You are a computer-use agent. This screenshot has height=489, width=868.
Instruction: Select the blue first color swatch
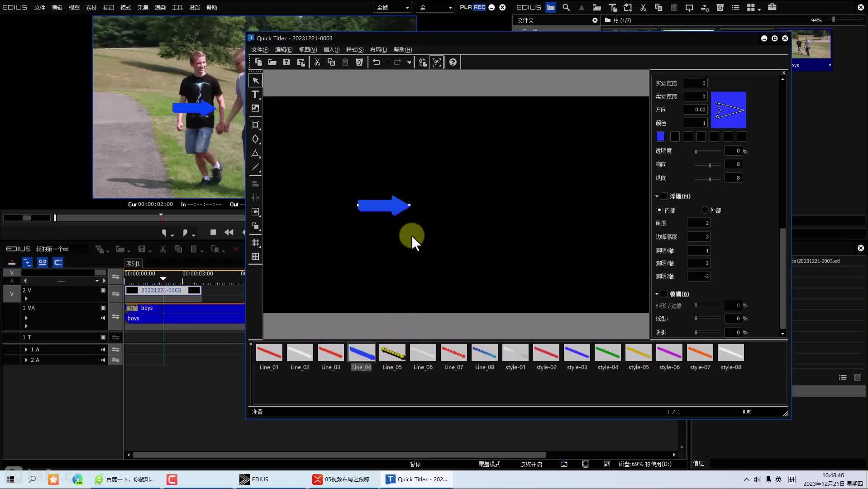(x=660, y=136)
